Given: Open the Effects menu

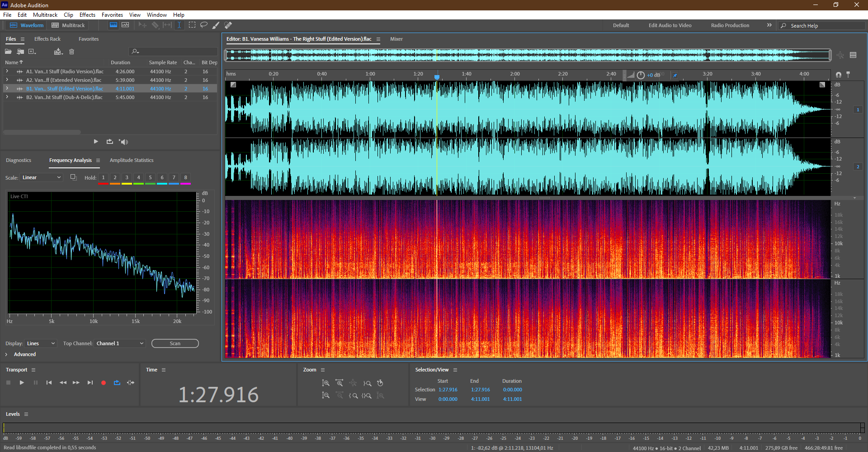Looking at the screenshot, I should [x=87, y=15].
